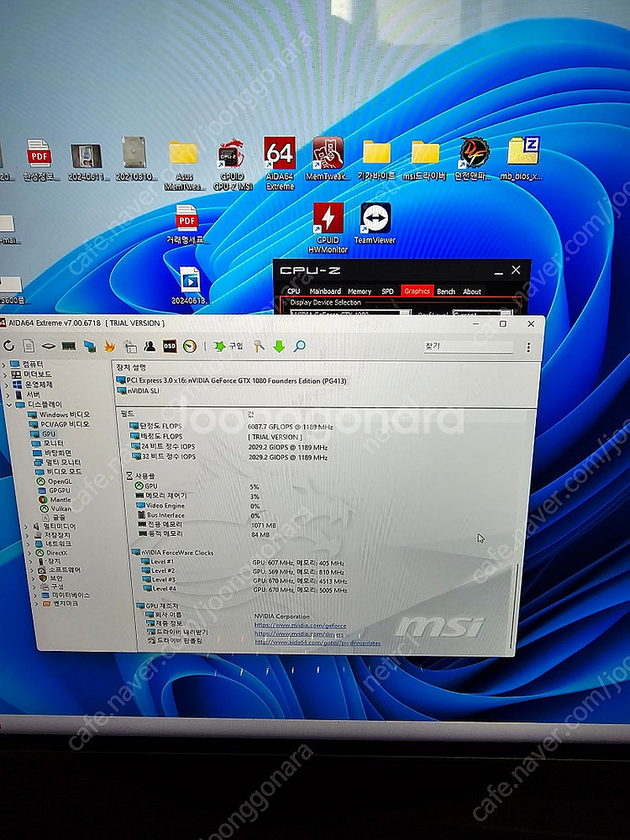Switch to SPD tab in CPU-Z
This screenshot has height=840, width=630.
click(387, 291)
